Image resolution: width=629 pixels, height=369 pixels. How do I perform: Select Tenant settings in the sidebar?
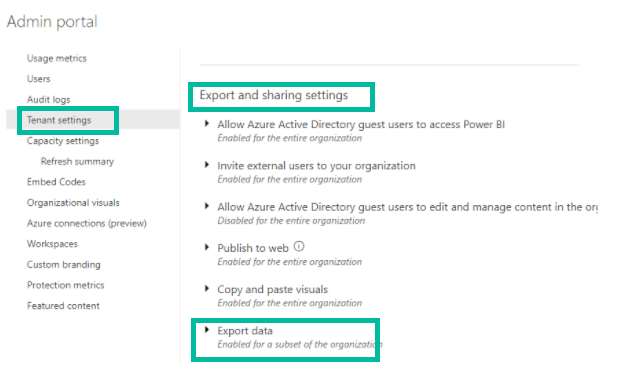59,120
